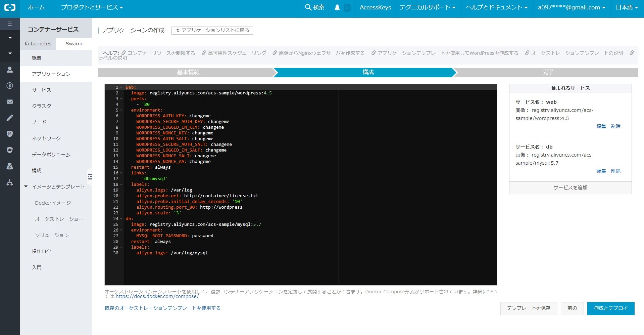Select アプリケーション in sidebar
The width and height of the screenshot is (644, 335).
[x=56, y=74]
